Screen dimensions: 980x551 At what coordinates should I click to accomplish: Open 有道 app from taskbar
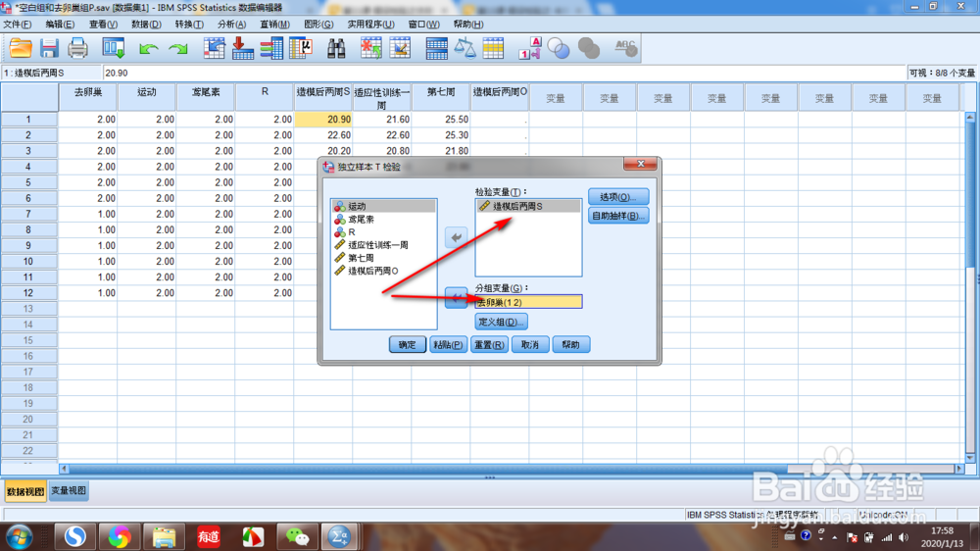(x=209, y=537)
